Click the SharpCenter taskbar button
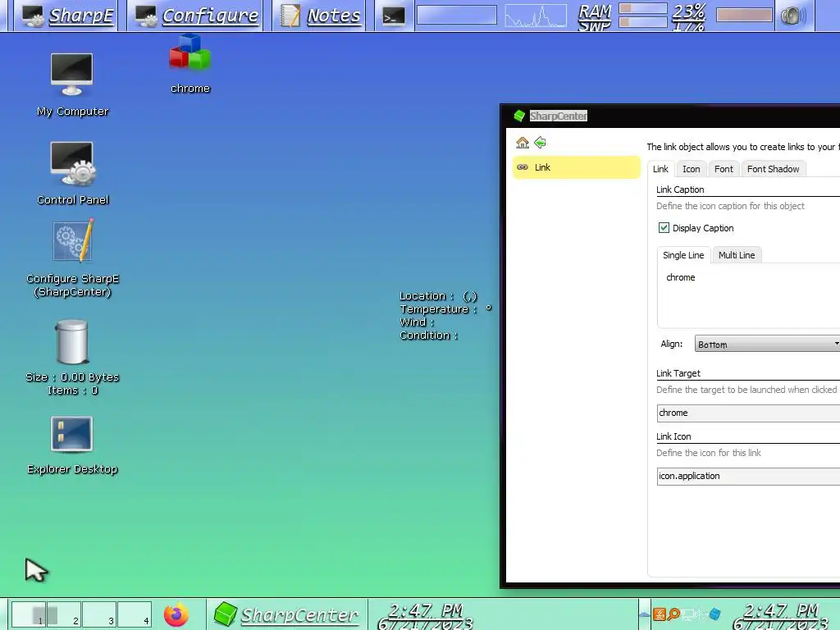 point(286,614)
